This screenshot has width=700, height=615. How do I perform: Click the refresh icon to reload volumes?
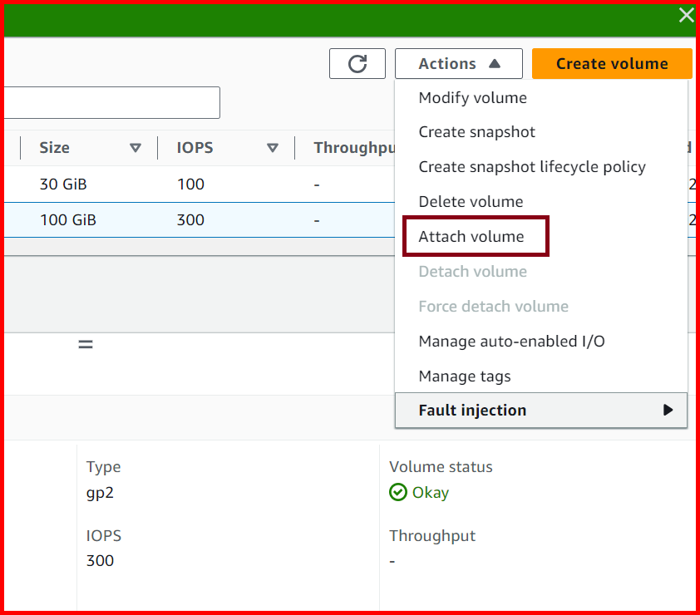(x=357, y=63)
